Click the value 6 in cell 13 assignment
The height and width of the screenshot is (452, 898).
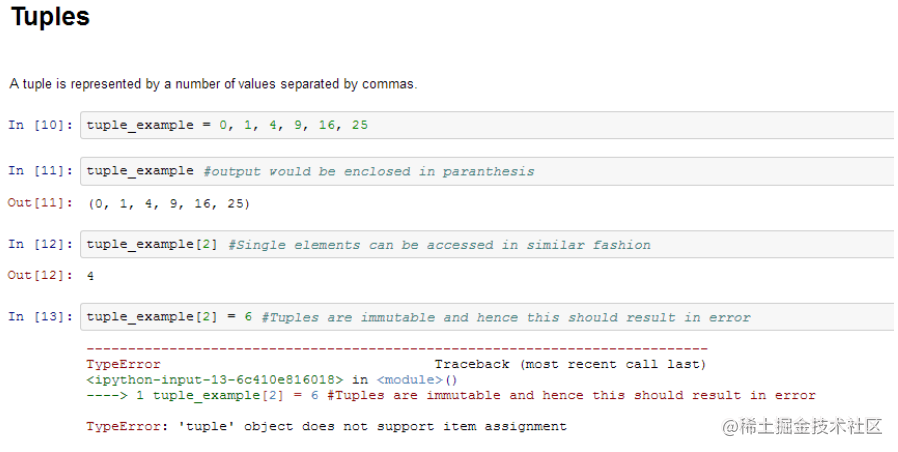248,317
